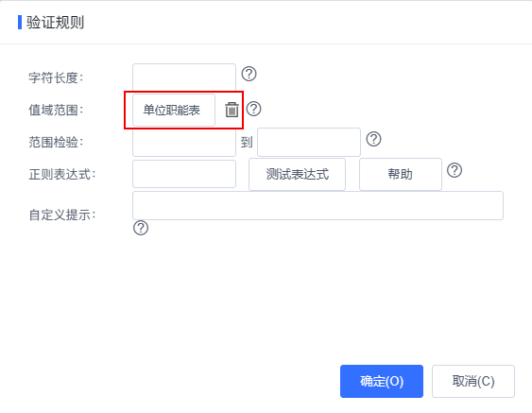Click the 验证规则 dialog title
The height and width of the screenshot is (413, 532).
pos(55,23)
